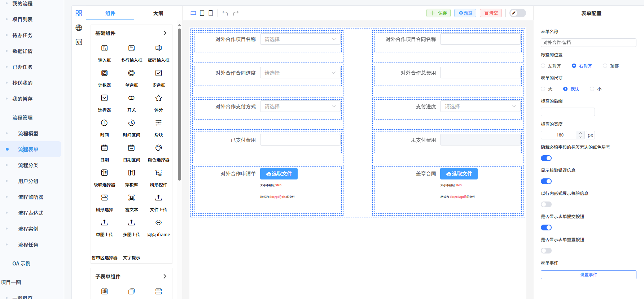Click the green 保存 button
This screenshot has width=644, height=299.
(x=438, y=13)
